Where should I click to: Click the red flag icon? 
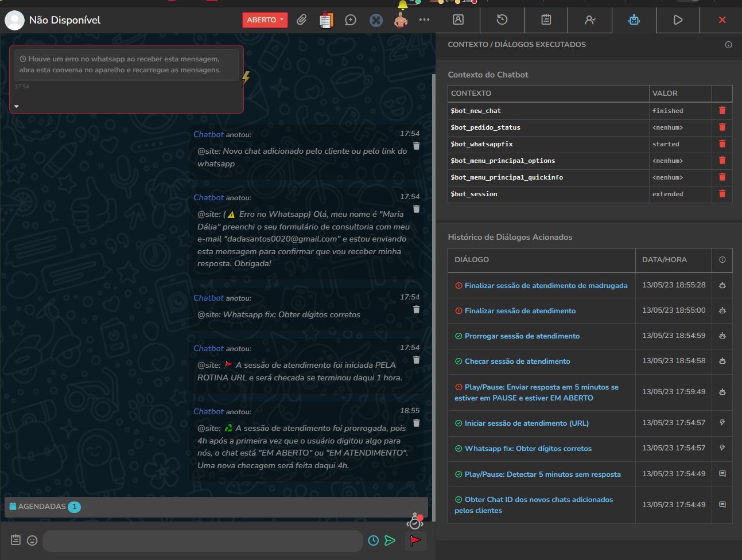(415, 540)
